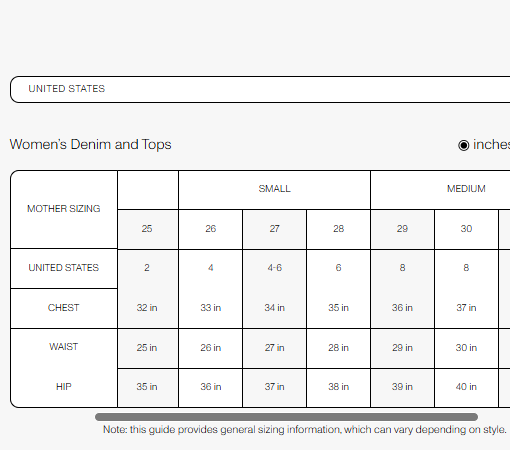Click the MEDIUM column header
Screen dimensions: 510x450
(466, 189)
